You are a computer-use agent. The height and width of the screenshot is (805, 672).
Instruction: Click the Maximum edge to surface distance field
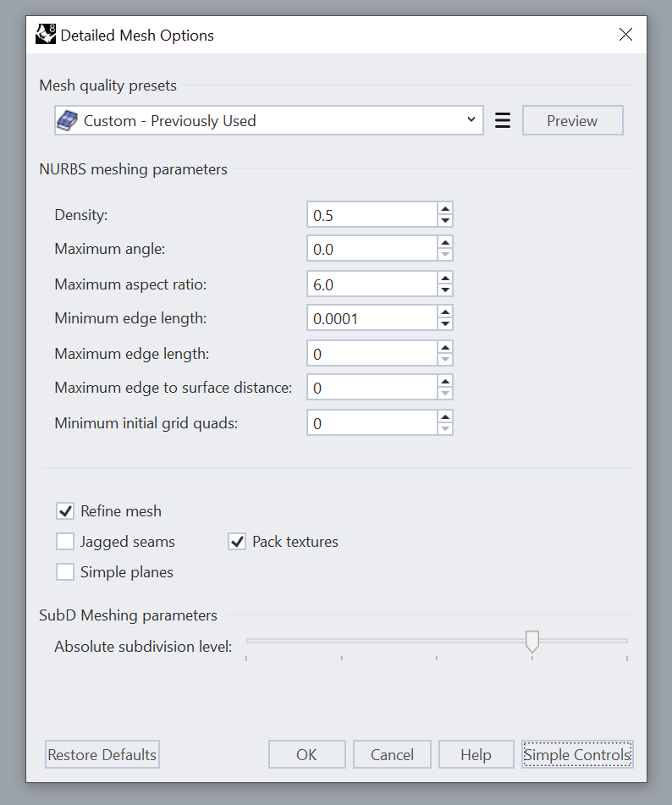pyautogui.click(x=371, y=388)
